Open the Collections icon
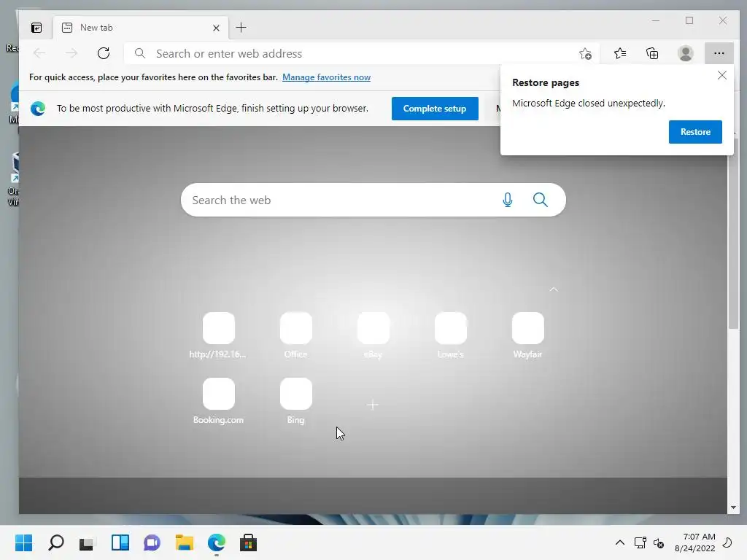Viewport: 747px width, 560px height. [x=652, y=53]
